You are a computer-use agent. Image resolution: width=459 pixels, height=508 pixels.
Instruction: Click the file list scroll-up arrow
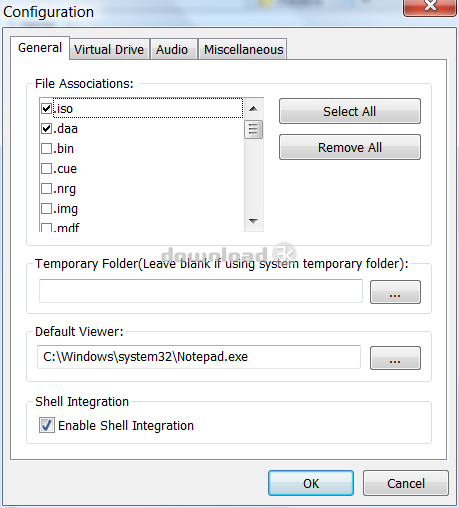[x=254, y=109]
